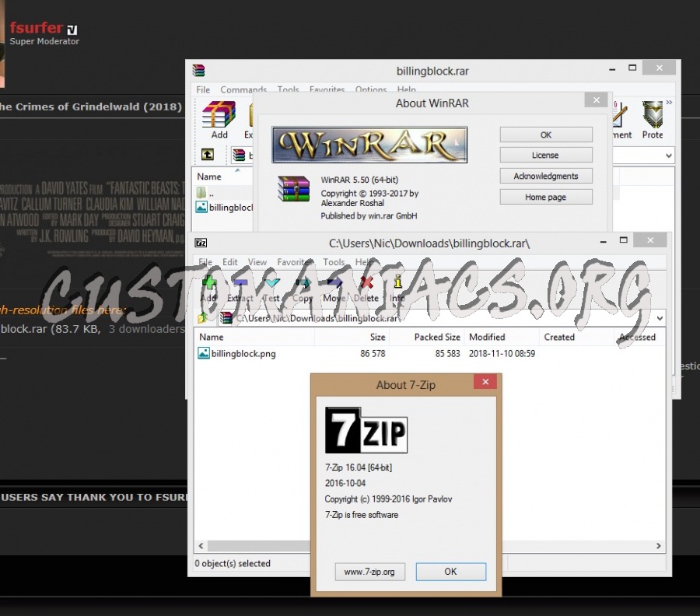Click the horizontal scrollbar right arrow in 7-Zip
The image size is (700, 616).
click(x=659, y=546)
